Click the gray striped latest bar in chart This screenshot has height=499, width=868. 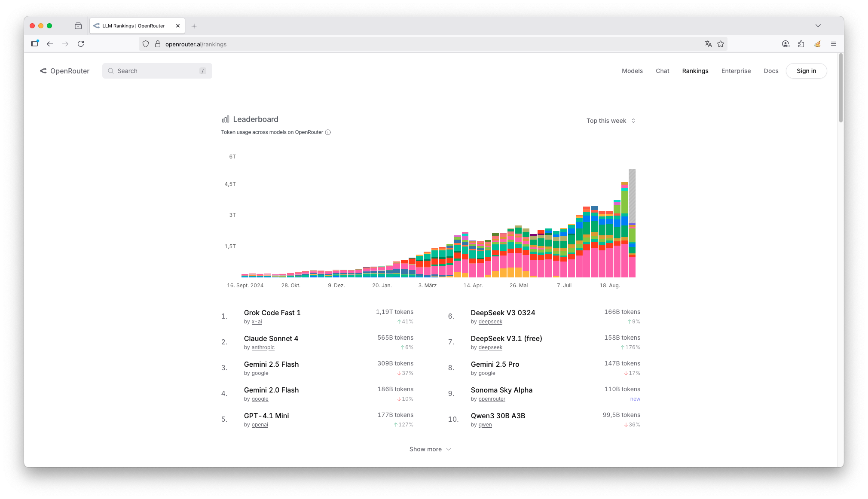pyautogui.click(x=632, y=195)
